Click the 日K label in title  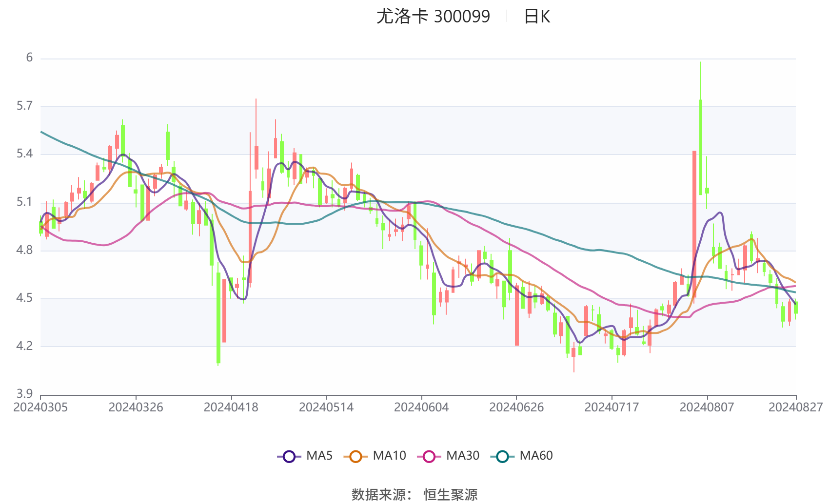coord(537,17)
